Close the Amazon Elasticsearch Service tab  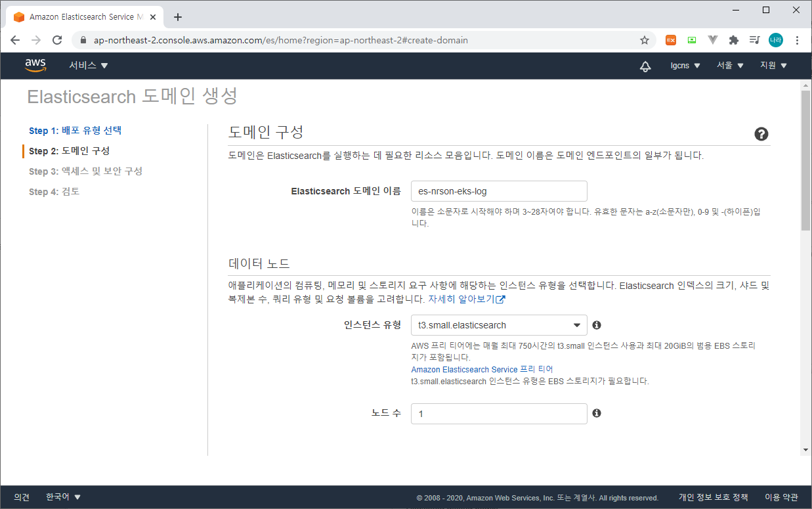154,17
